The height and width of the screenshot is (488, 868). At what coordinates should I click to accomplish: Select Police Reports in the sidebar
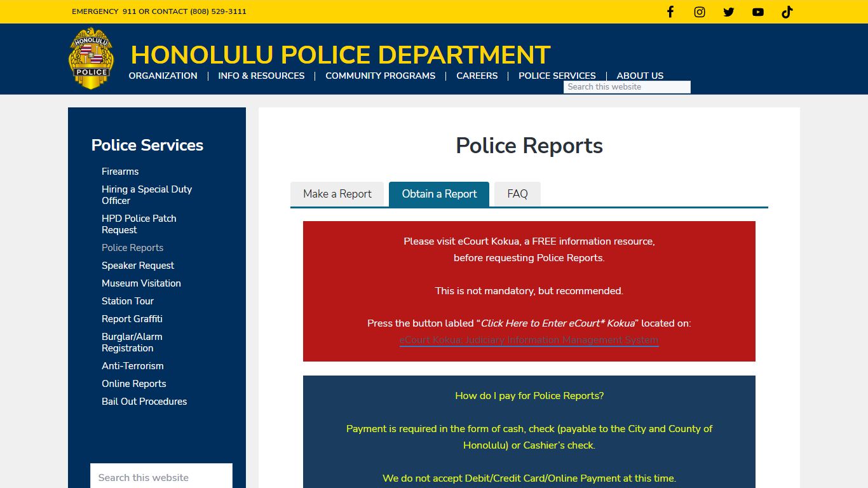click(x=132, y=248)
